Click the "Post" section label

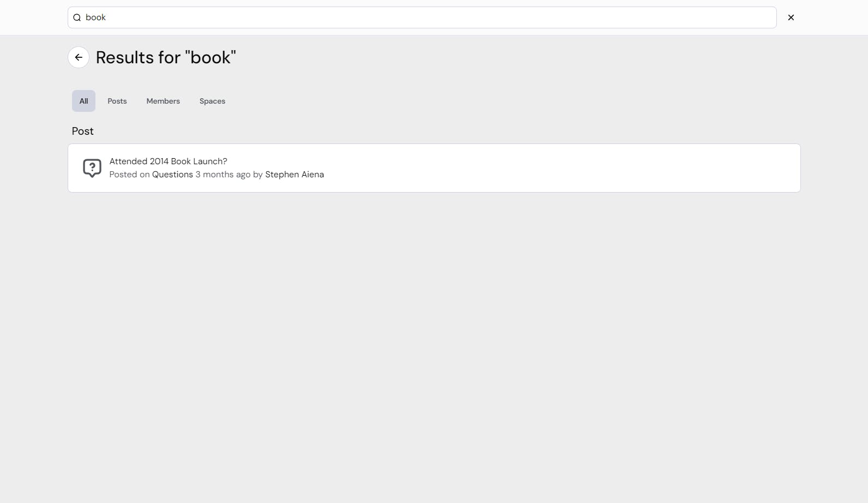pyautogui.click(x=83, y=131)
